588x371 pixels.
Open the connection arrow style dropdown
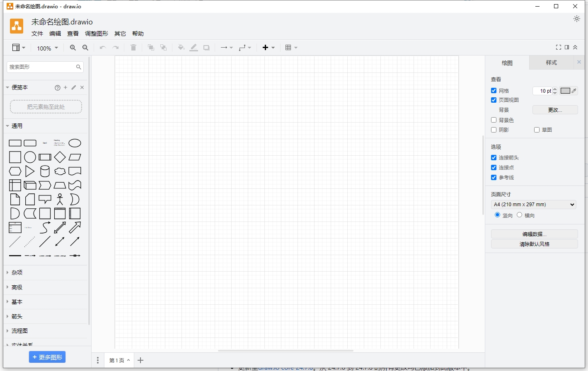click(x=227, y=48)
